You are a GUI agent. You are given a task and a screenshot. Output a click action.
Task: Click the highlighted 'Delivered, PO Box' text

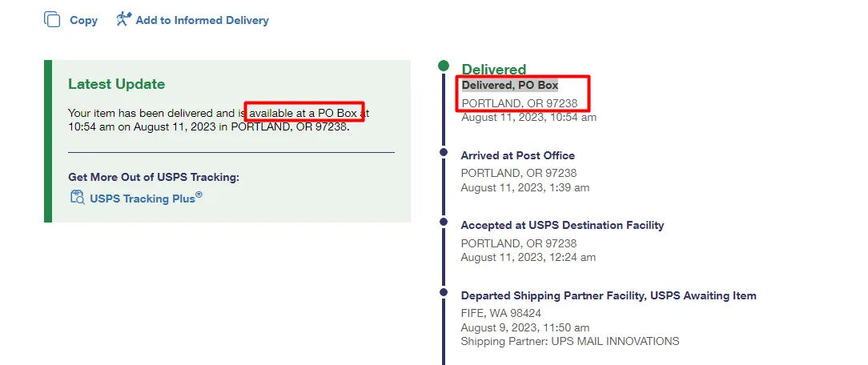tap(510, 85)
